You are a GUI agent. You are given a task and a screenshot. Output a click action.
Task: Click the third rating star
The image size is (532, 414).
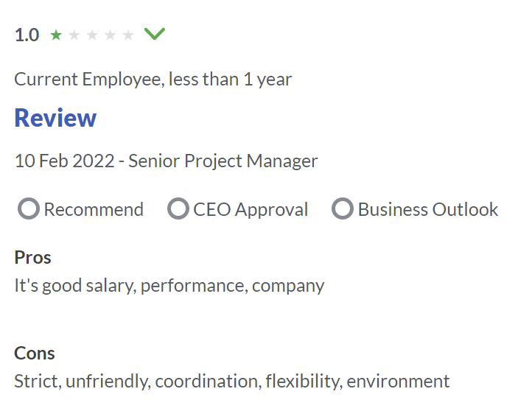click(x=92, y=35)
